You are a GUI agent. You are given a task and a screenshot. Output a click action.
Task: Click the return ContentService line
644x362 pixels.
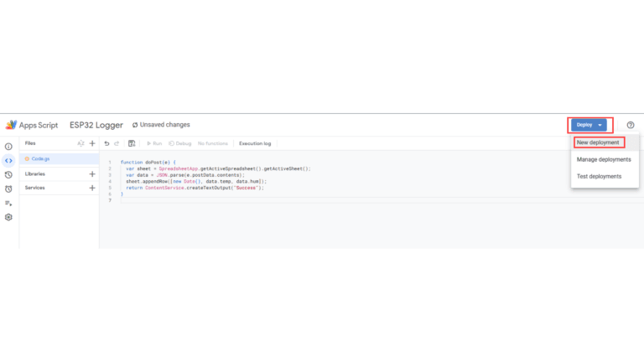195,188
